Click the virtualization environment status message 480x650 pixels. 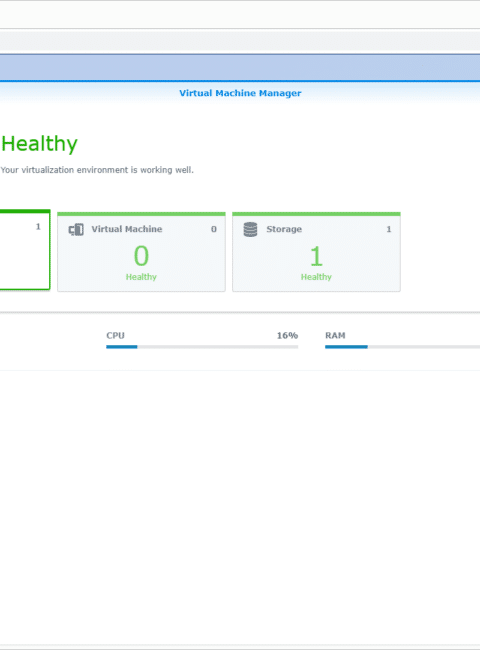click(x=97, y=170)
